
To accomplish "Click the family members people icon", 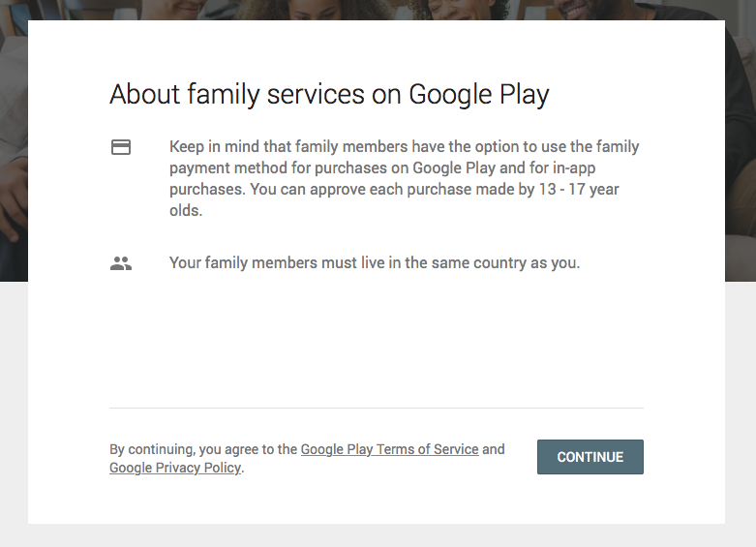I will 121,262.
